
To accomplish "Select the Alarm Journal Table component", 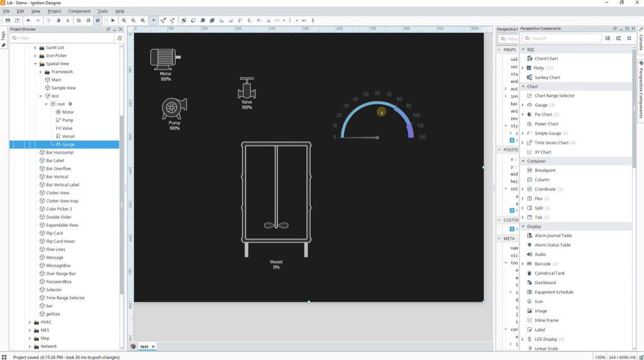I will [553, 236].
